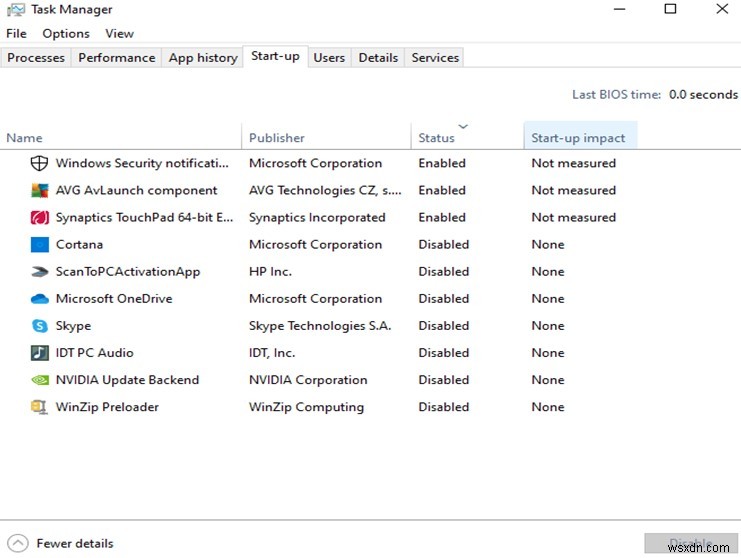The image size is (741, 558).
Task: Close the Task Manager window
Action: click(722, 9)
